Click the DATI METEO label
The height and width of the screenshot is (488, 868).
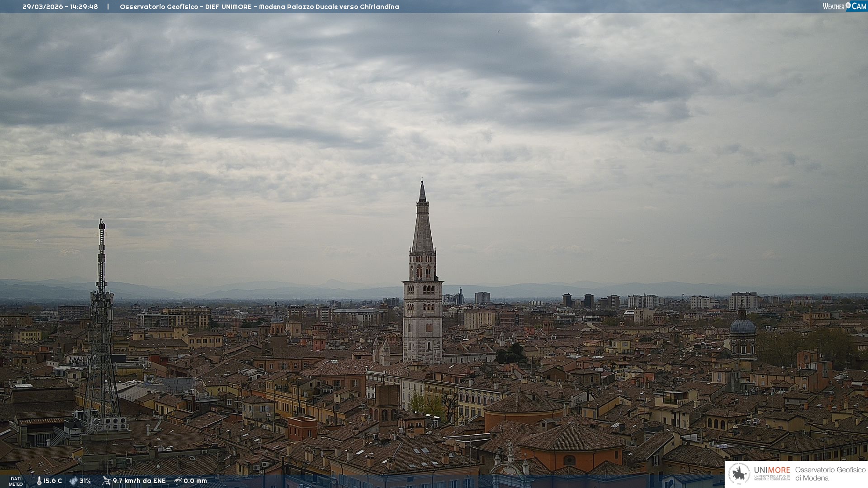[16, 481]
